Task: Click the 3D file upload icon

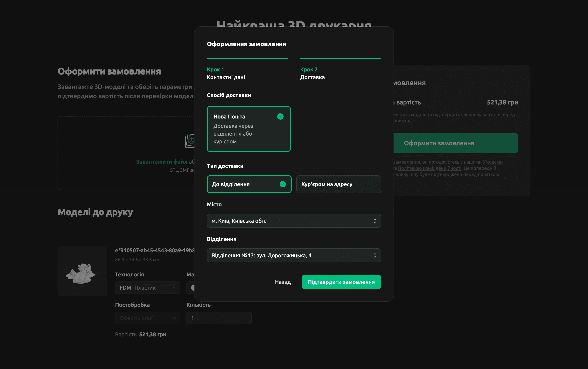Action: [190, 141]
